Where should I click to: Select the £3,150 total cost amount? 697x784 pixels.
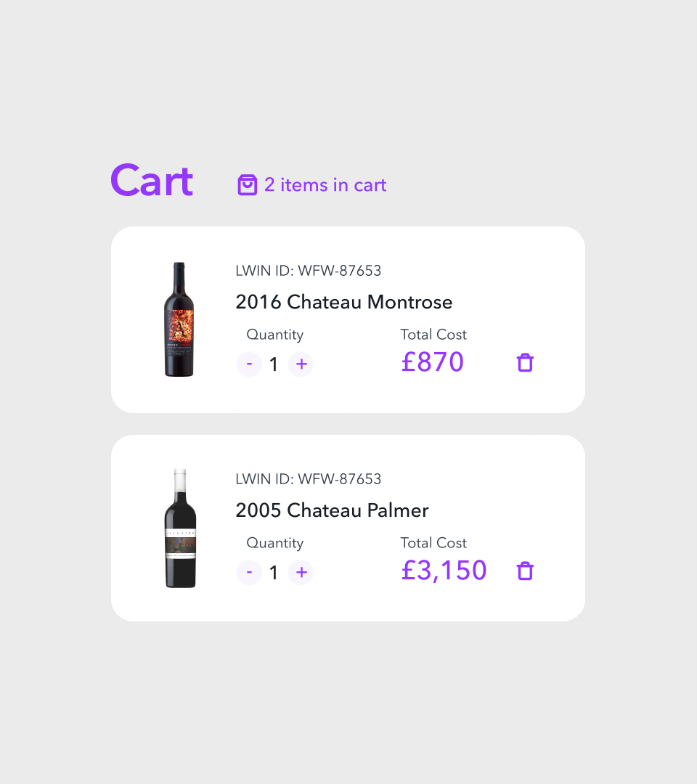coord(444,570)
